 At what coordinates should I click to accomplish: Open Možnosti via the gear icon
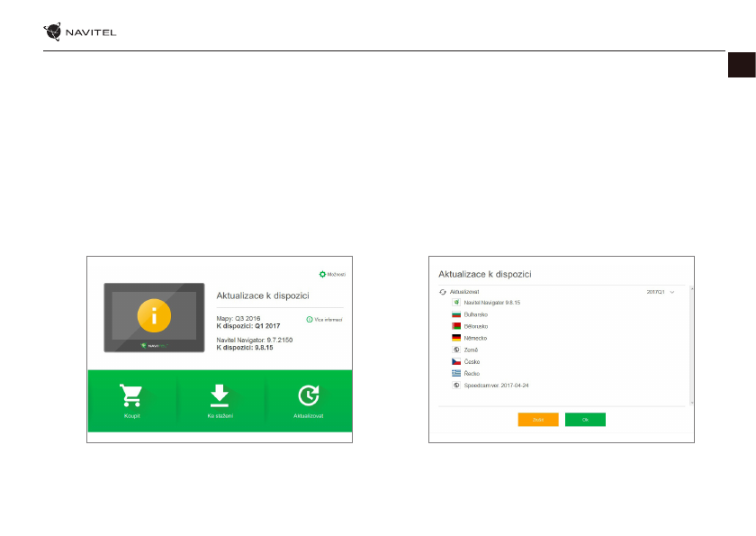point(322,274)
